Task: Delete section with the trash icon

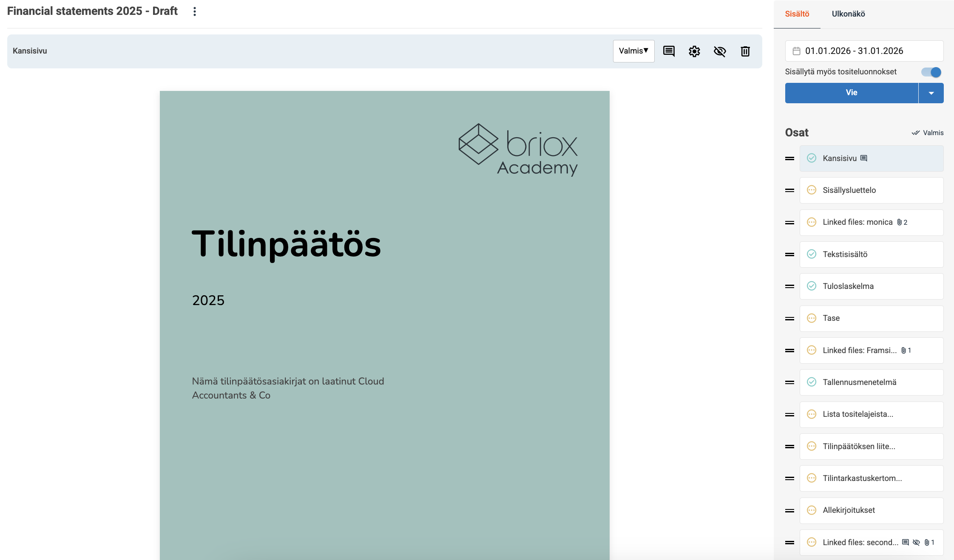Action: [x=745, y=51]
